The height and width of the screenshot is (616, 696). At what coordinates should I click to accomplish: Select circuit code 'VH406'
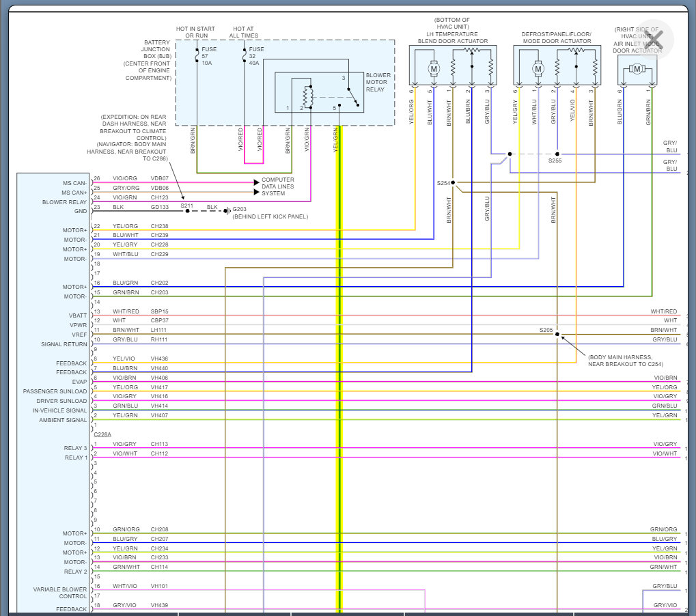(159, 378)
